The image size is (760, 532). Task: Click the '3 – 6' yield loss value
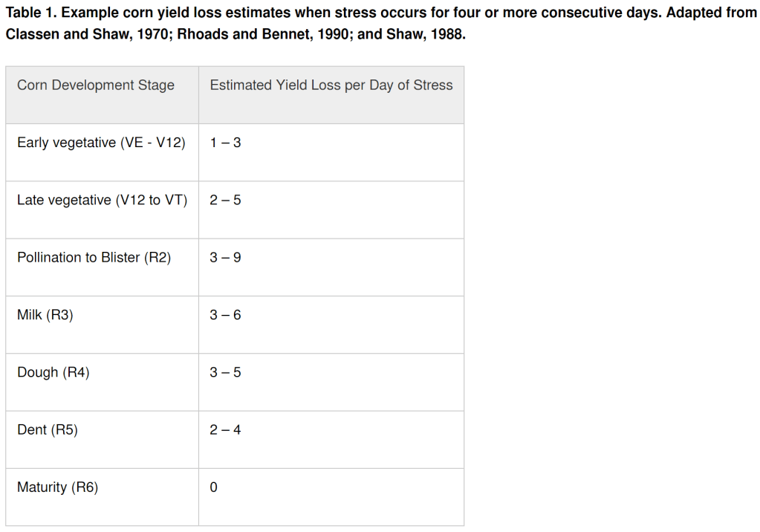[225, 315]
